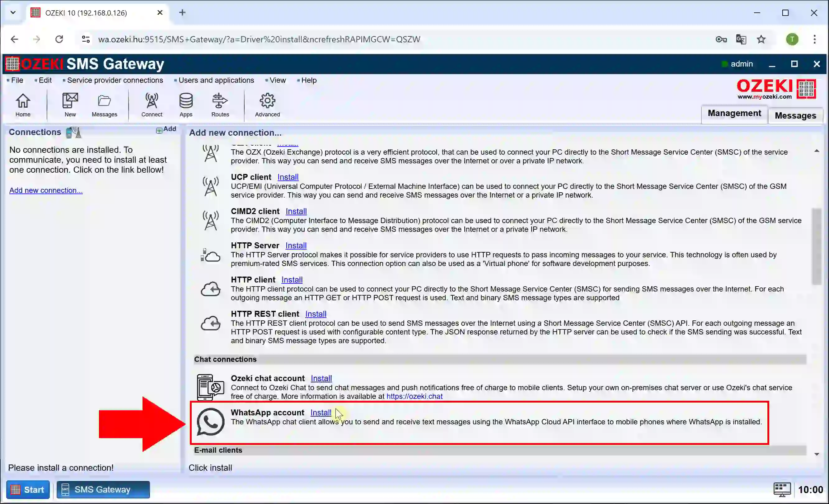This screenshot has height=504, width=829.
Task: Open the keyboard icon in the taskbar tray
Action: (782, 489)
